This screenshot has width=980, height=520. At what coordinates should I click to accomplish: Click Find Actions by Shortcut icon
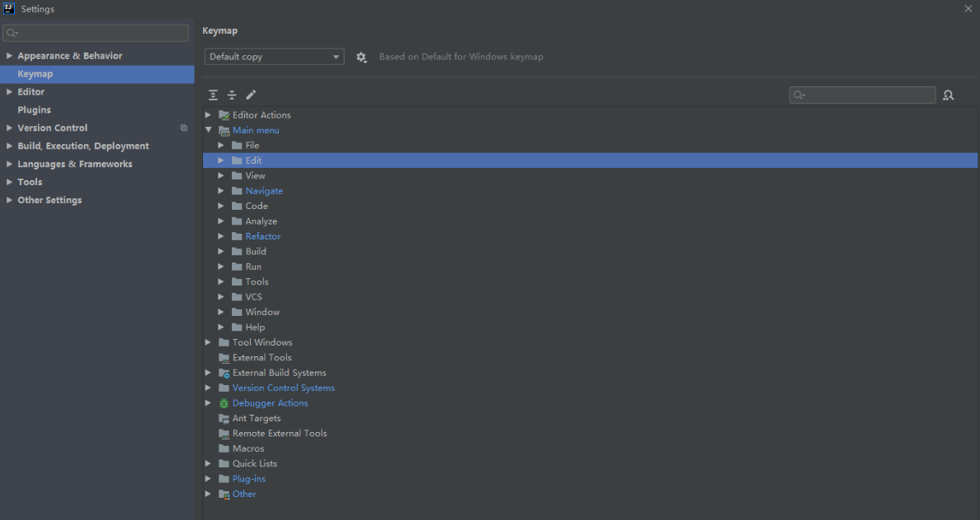948,95
